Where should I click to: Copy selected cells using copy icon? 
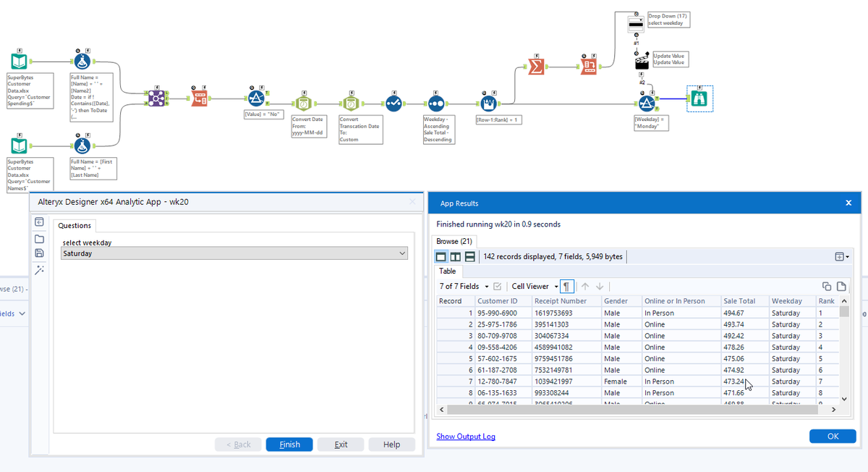pos(827,286)
